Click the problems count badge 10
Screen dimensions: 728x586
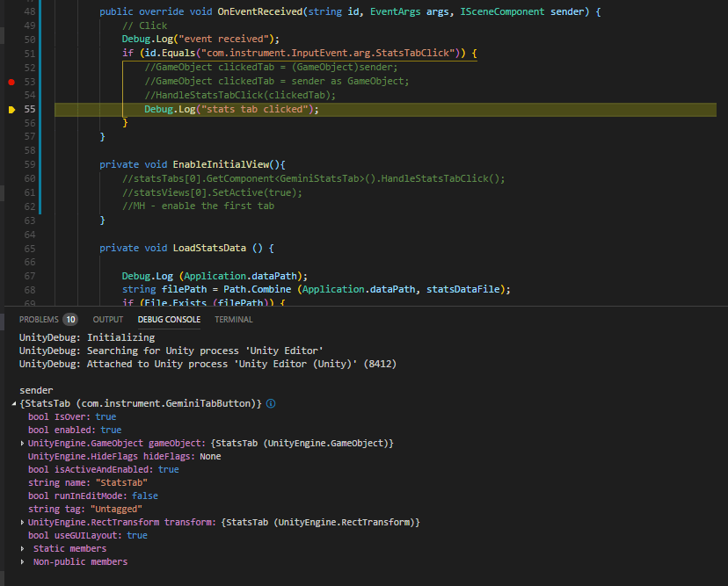[70, 319]
